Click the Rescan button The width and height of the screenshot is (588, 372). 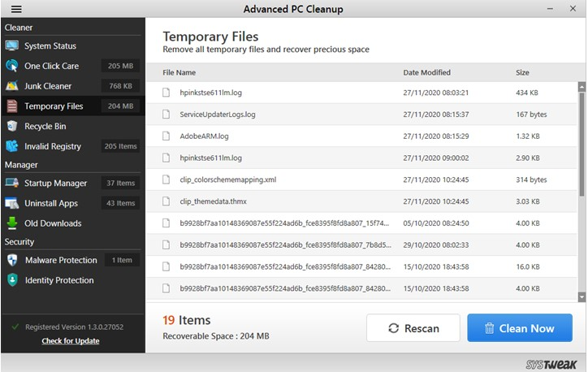tap(413, 328)
